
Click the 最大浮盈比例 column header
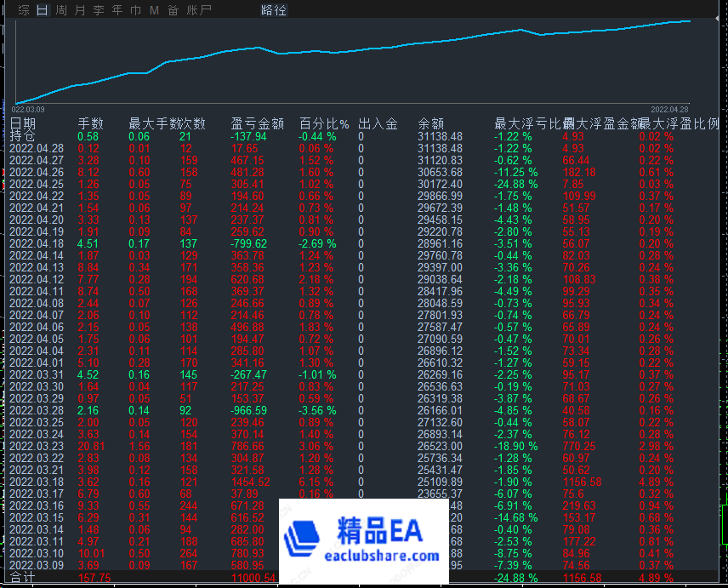[680, 123]
